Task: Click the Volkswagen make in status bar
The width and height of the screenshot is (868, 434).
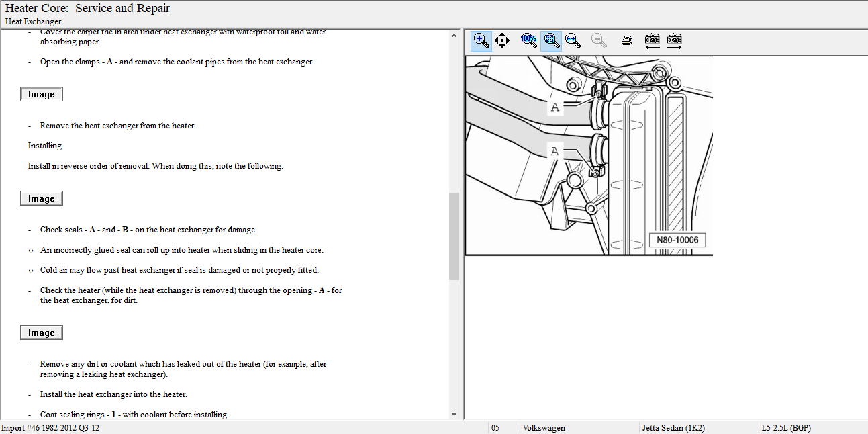Action: (544, 428)
